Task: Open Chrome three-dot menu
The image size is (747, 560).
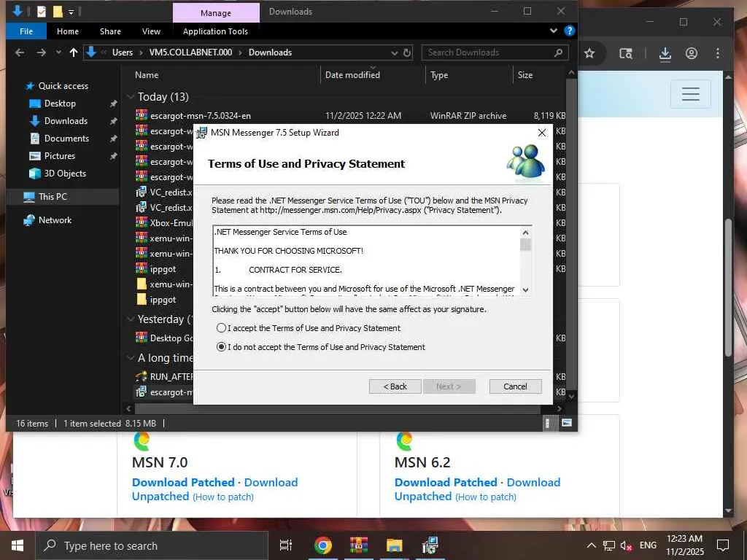Action: click(x=718, y=53)
